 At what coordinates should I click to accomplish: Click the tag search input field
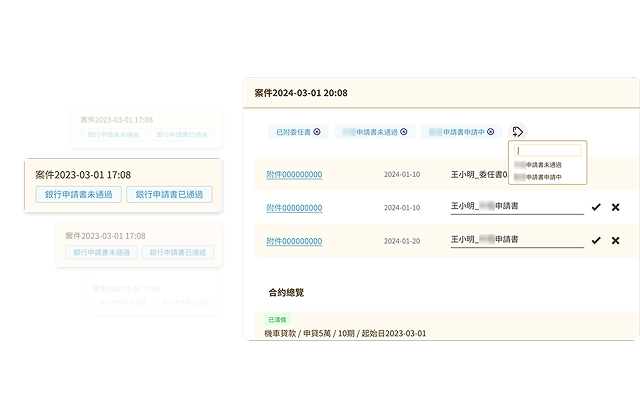pyautogui.click(x=547, y=151)
